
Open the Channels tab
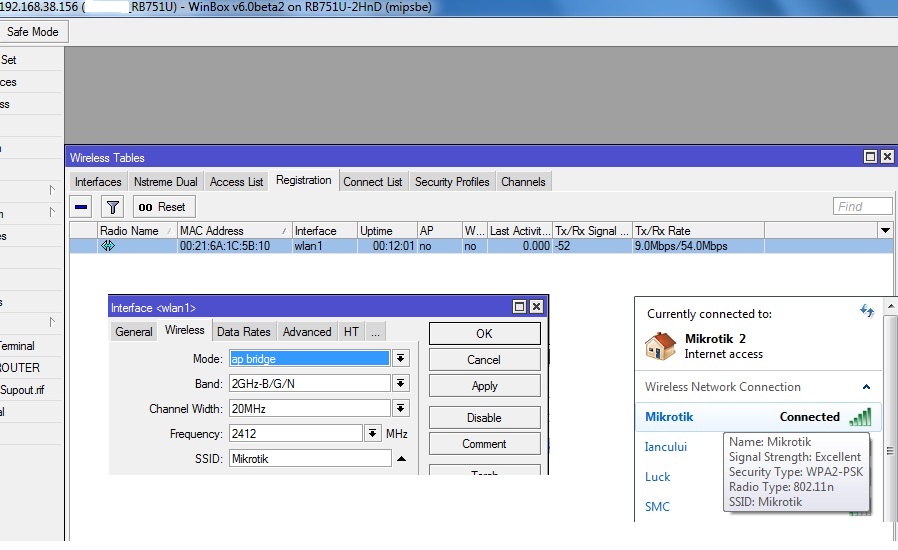click(523, 182)
